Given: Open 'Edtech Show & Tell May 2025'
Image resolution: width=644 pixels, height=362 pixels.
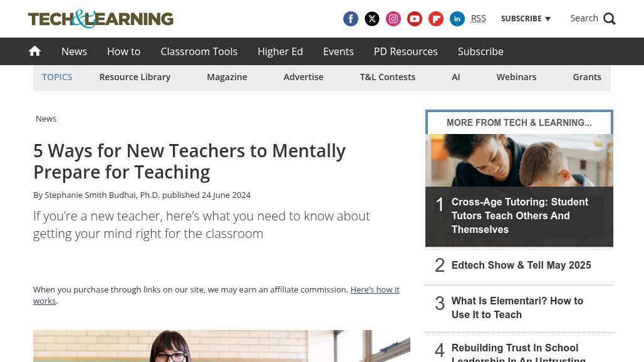Looking at the screenshot, I should point(521,265).
